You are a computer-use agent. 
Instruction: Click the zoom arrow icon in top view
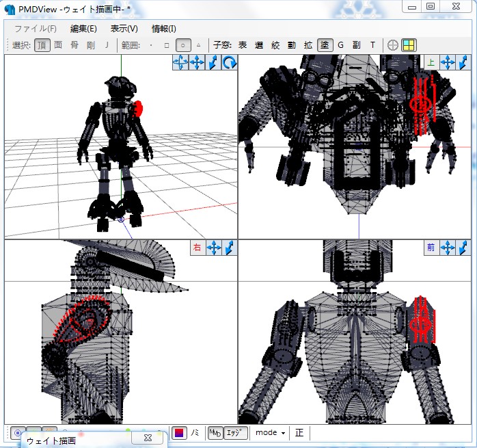pos(463,62)
